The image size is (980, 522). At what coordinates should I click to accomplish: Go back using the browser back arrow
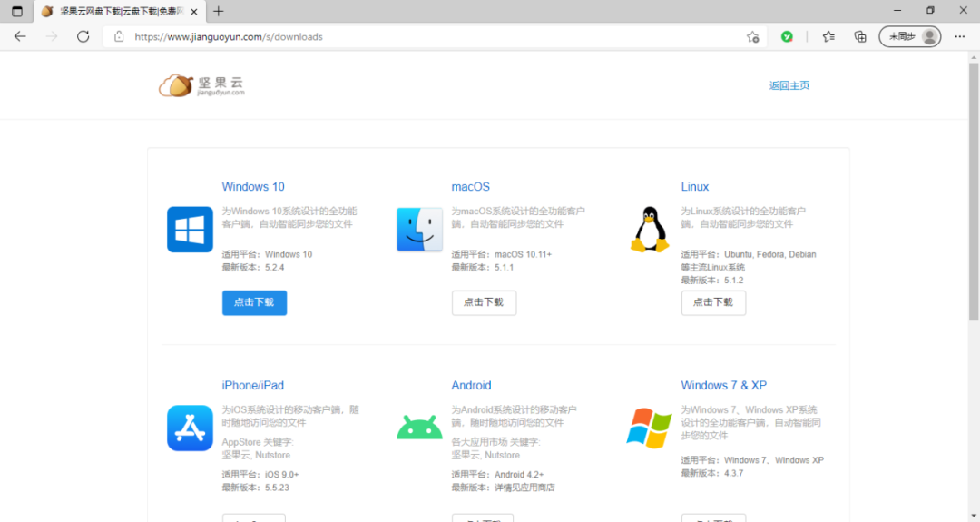(20, 37)
